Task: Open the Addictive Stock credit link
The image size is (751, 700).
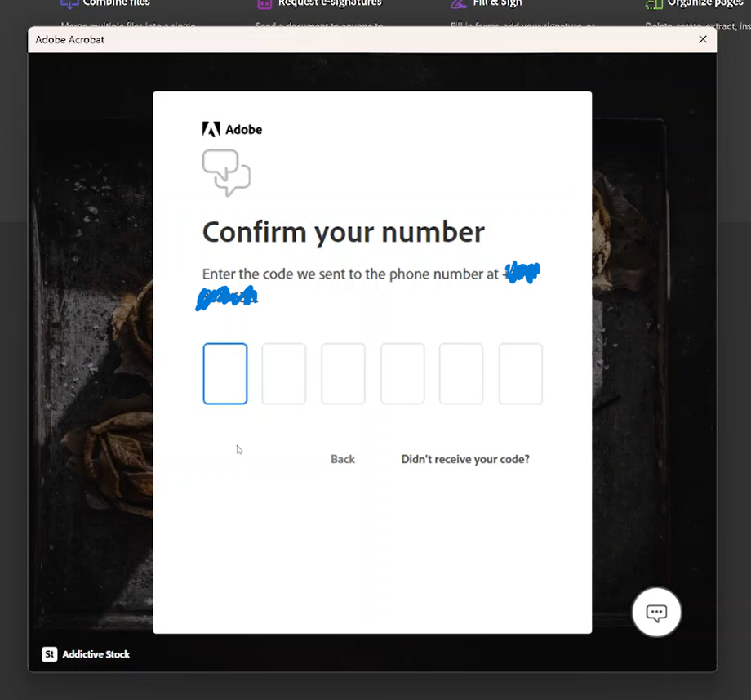Action: pos(96,654)
